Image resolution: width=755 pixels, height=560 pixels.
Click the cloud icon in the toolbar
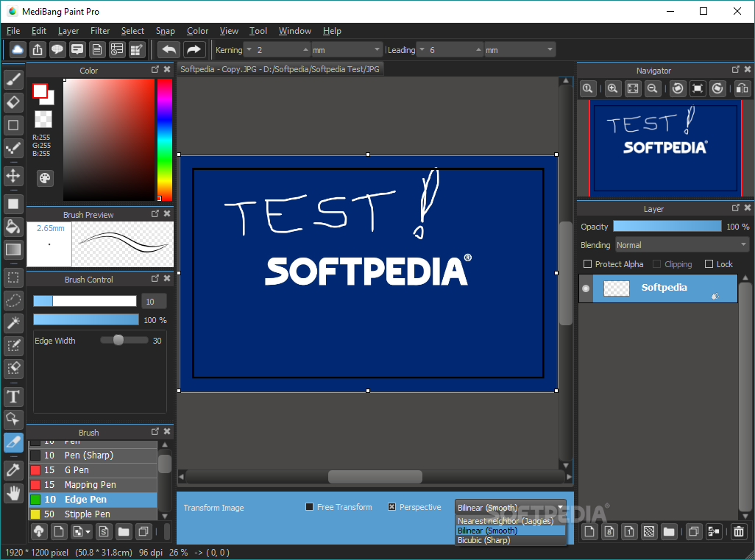pyautogui.click(x=18, y=49)
